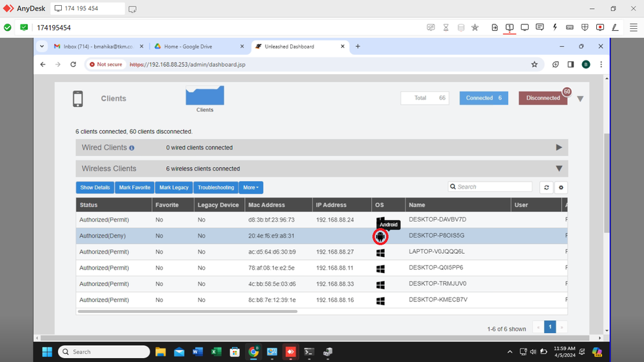Open the More dropdown button

[251, 187]
